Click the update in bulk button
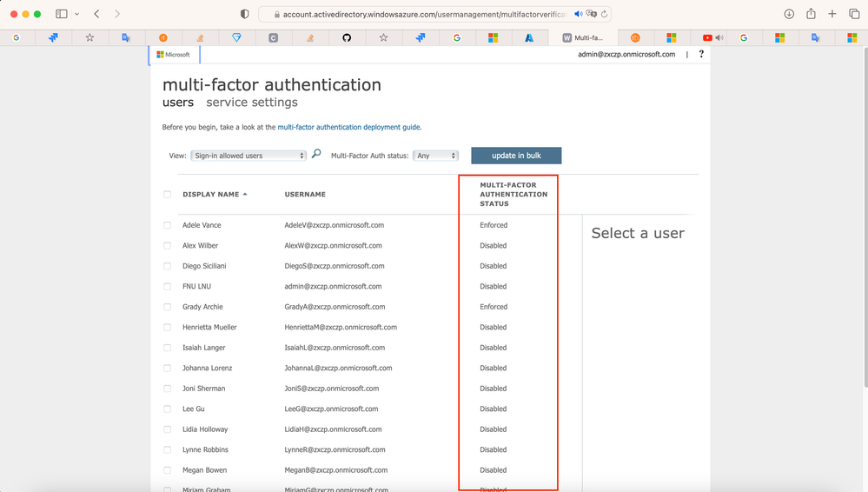 pyautogui.click(x=516, y=156)
